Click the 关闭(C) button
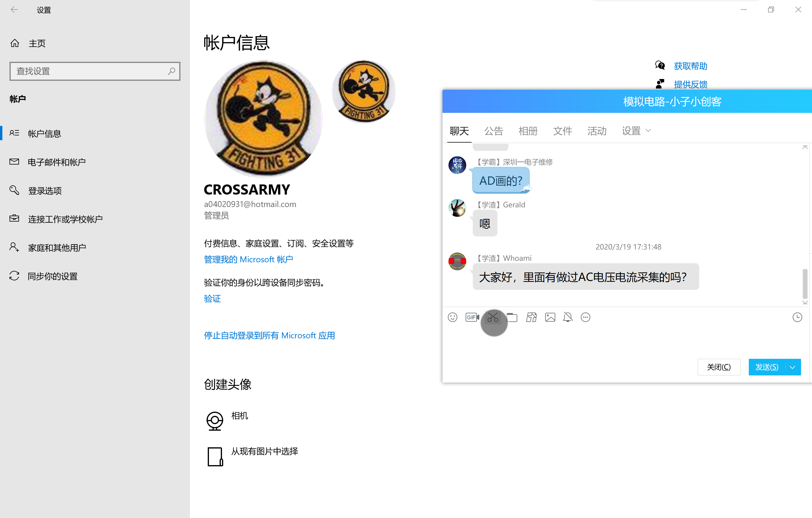Screen dimensions: 812x518 click(719, 367)
